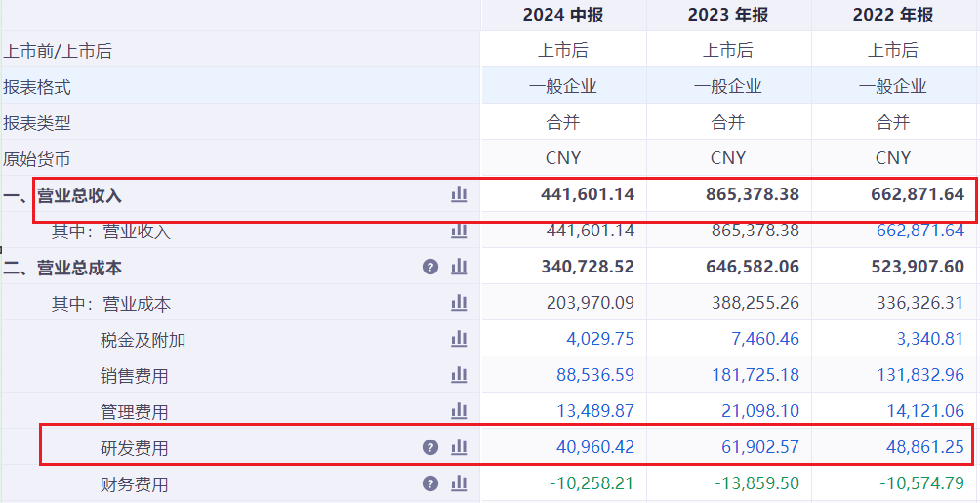Show help tooltip for 财务费用
Viewport: 980px width, 503px height.
430,484
